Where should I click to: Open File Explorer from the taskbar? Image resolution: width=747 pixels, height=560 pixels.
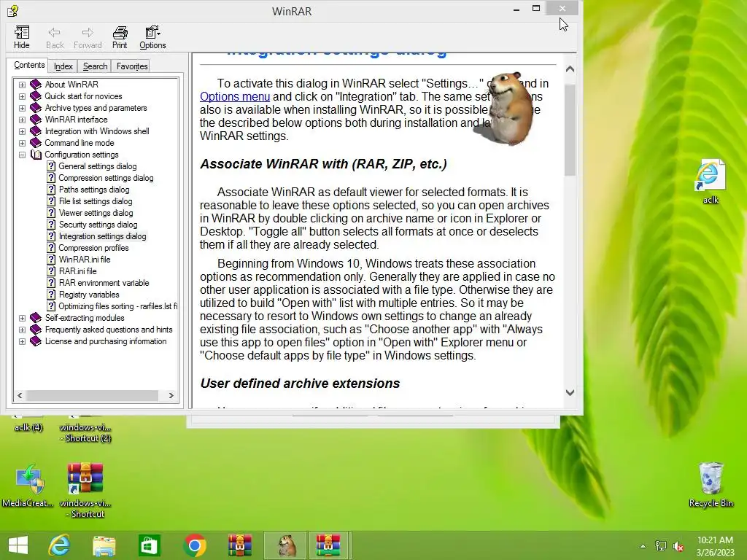tap(104, 545)
